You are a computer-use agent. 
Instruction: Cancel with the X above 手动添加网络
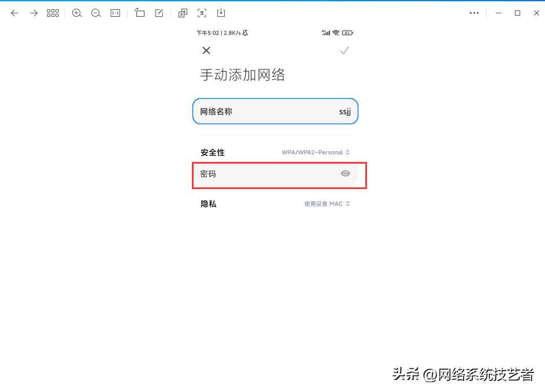[x=206, y=50]
